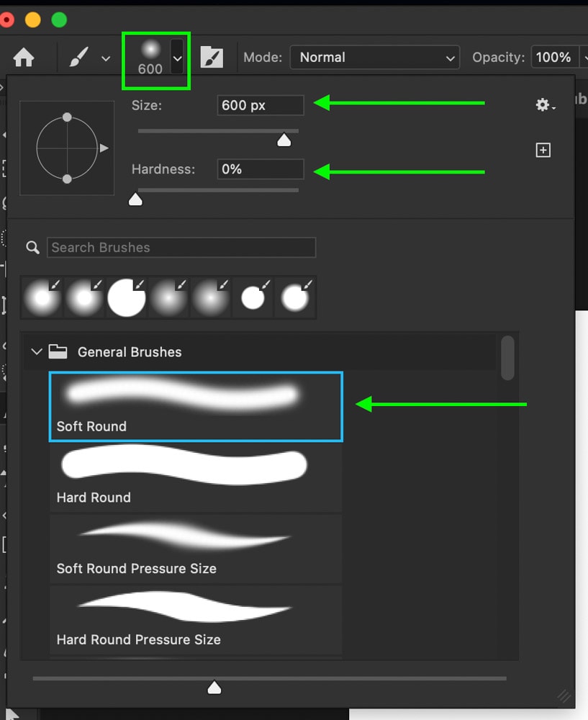The image size is (588, 720).
Task: Toggle the Brush Settings panel icon
Action: click(x=212, y=58)
